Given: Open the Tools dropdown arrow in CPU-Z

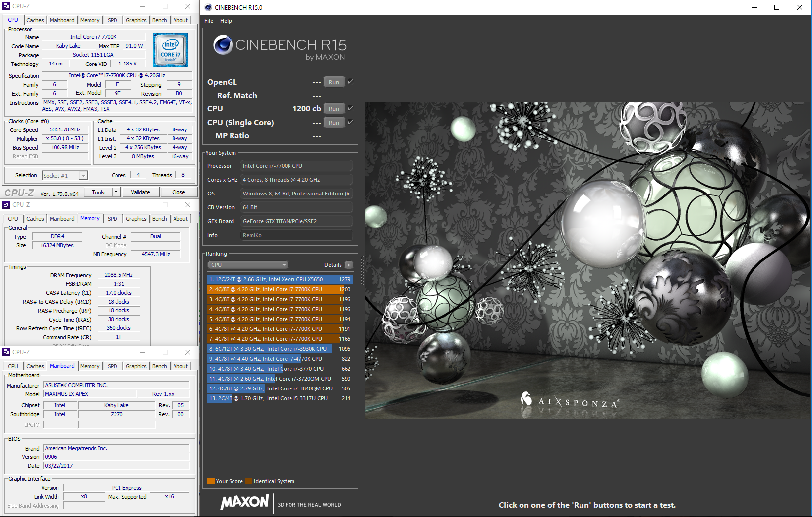Looking at the screenshot, I should (x=116, y=192).
